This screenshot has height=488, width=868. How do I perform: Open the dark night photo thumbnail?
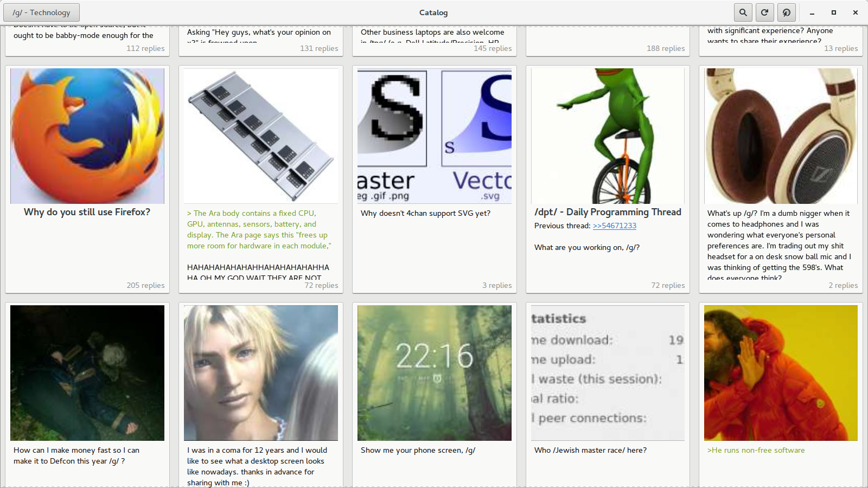point(87,373)
